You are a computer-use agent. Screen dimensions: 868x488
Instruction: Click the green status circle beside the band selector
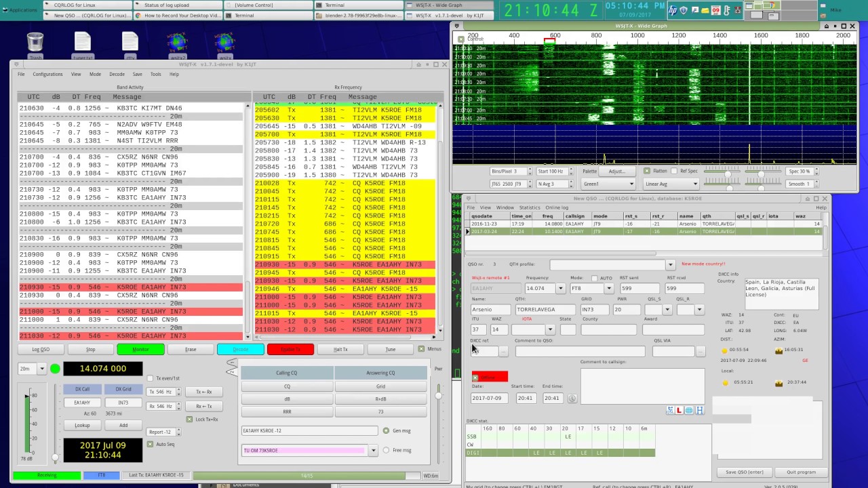point(55,369)
